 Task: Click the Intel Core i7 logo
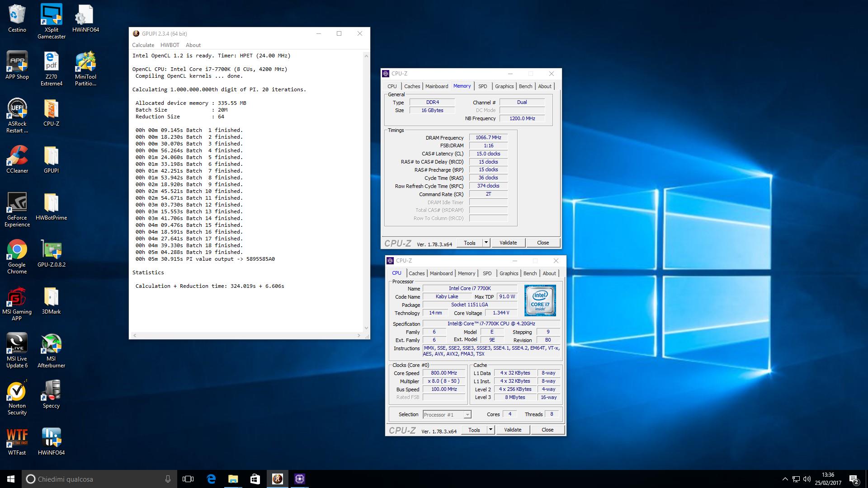coord(540,300)
